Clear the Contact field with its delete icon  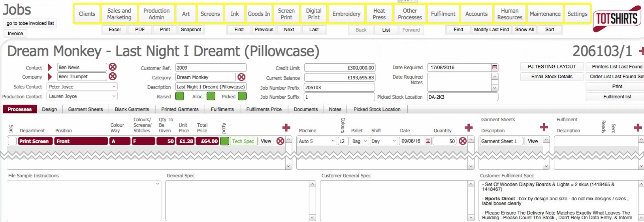[113, 67]
